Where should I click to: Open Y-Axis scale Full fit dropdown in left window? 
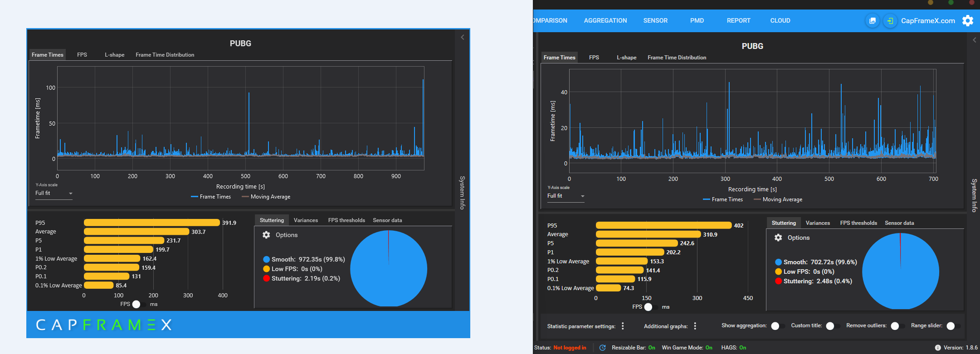(x=54, y=194)
